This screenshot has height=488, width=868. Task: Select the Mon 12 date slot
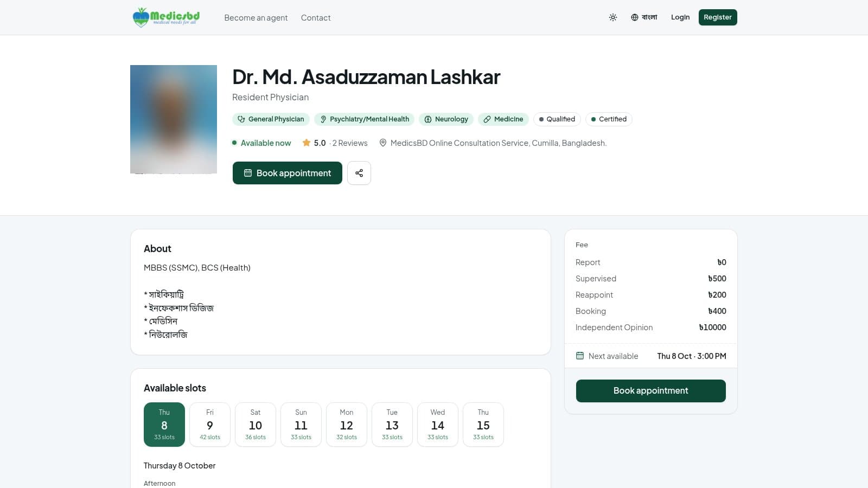tap(347, 425)
